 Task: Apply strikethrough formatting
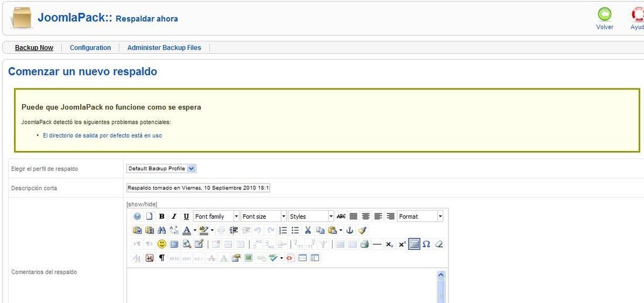(x=341, y=216)
